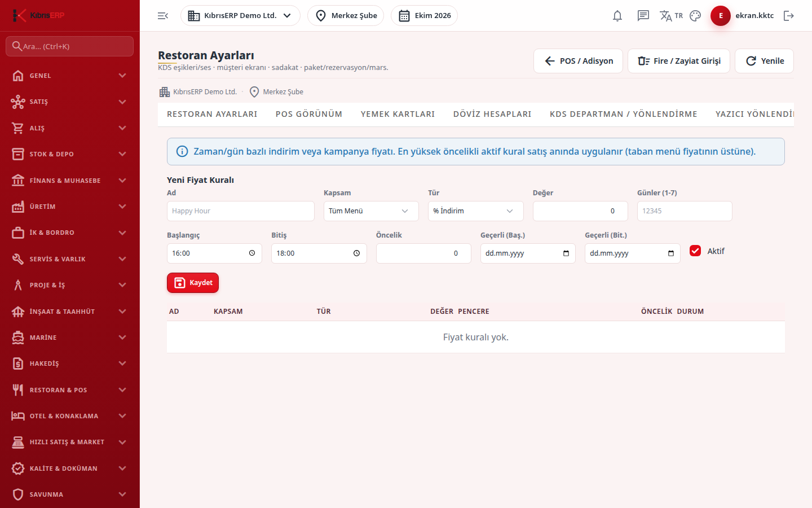Screen dimensions: 812x508
Task: Open the Tür % İndirim dropdown
Action: pos(475,211)
